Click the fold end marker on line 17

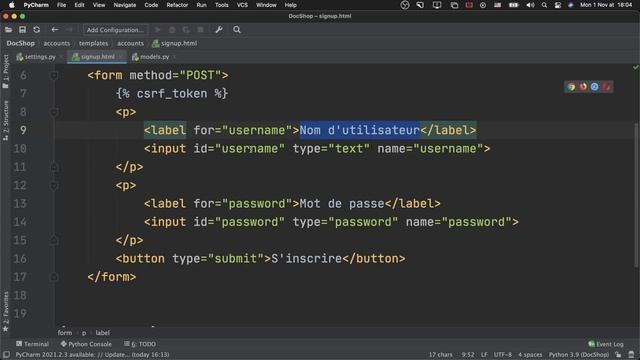coord(54,277)
